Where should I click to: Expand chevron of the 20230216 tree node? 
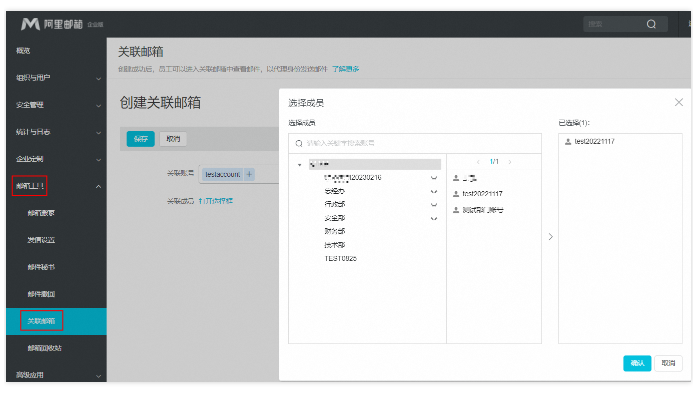pos(434,178)
